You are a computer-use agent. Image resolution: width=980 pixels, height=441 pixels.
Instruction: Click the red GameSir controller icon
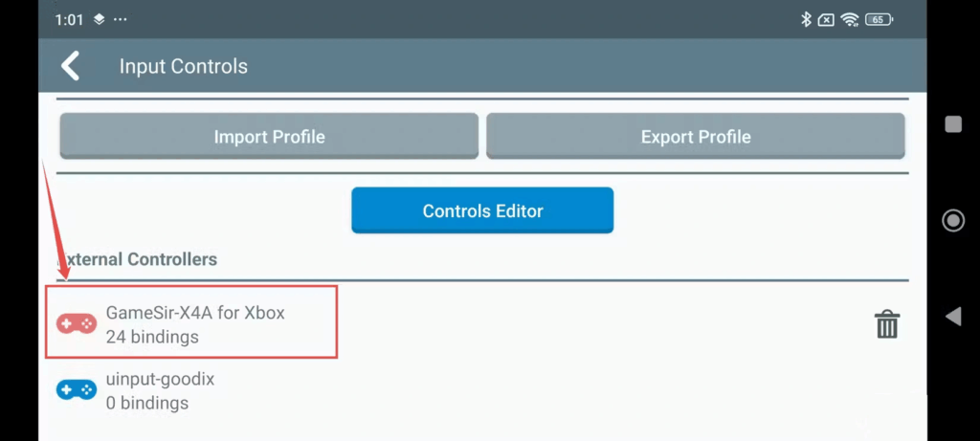[x=77, y=324]
